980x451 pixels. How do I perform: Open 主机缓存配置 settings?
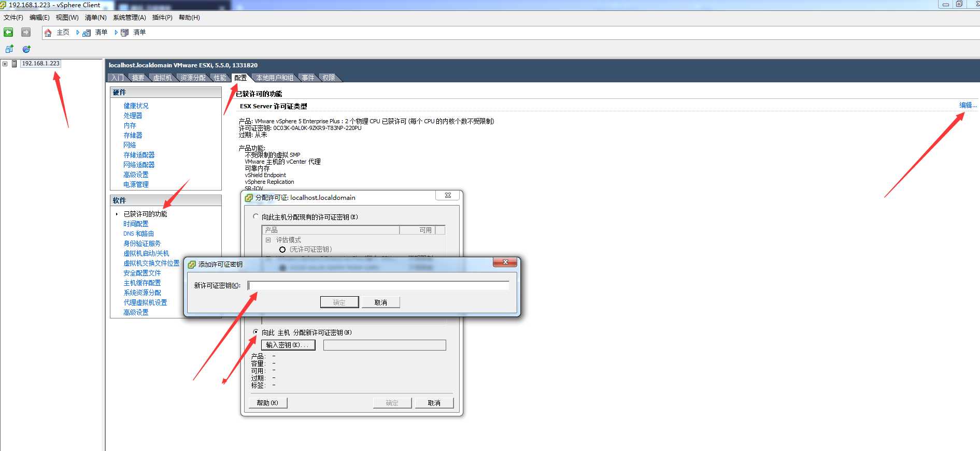[142, 283]
